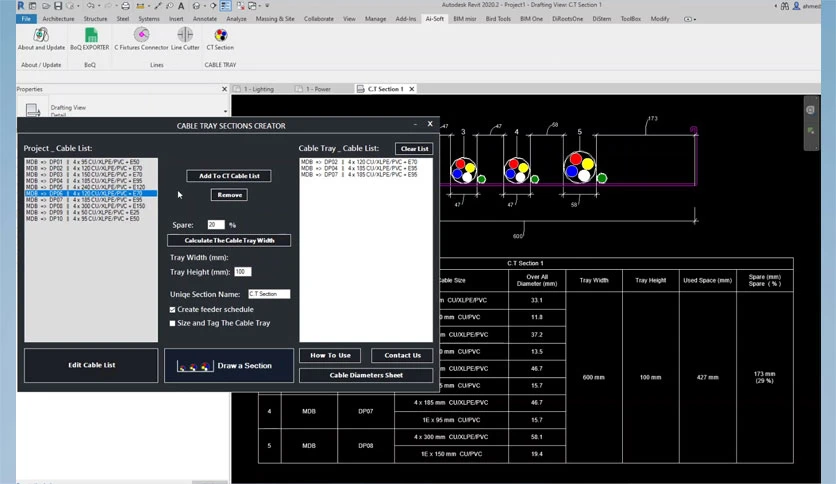Click the Tray Height input field
Viewport: 836px width, 484px height.
(243, 272)
